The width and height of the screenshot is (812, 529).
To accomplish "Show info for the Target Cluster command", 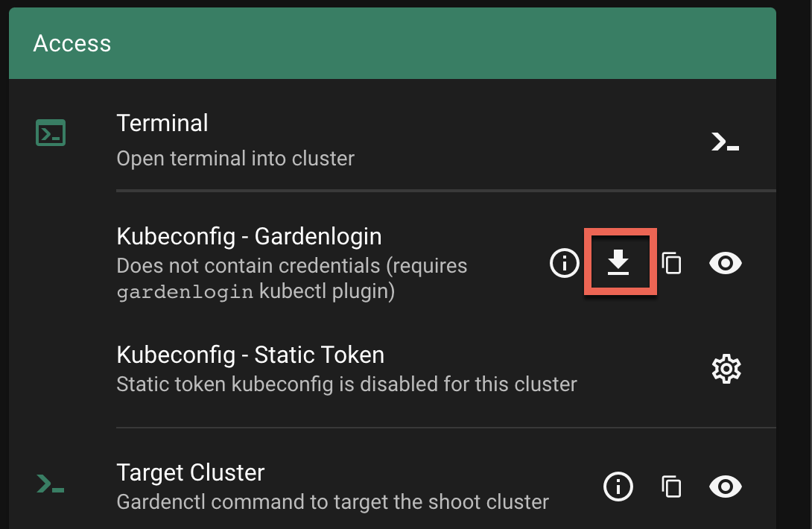I will [x=618, y=487].
